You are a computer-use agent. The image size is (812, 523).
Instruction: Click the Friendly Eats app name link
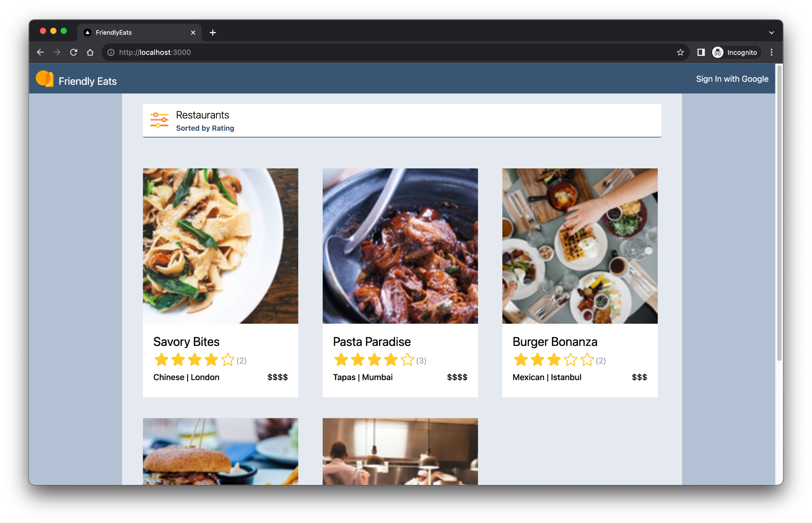click(x=88, y=80)
